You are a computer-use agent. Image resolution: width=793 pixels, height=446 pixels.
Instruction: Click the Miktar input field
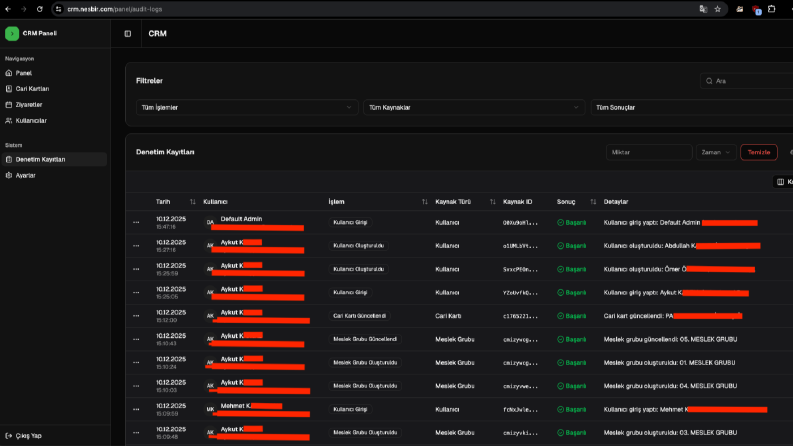649,152
